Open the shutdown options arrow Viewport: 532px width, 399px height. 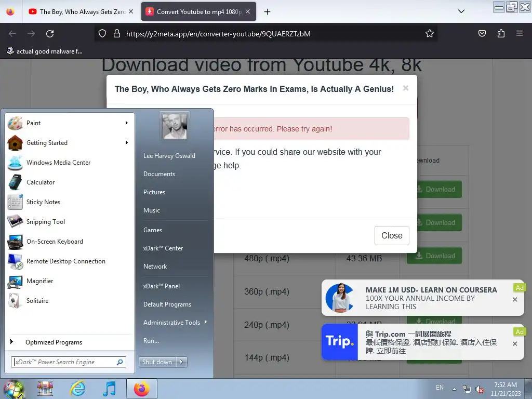coord(181,362)
